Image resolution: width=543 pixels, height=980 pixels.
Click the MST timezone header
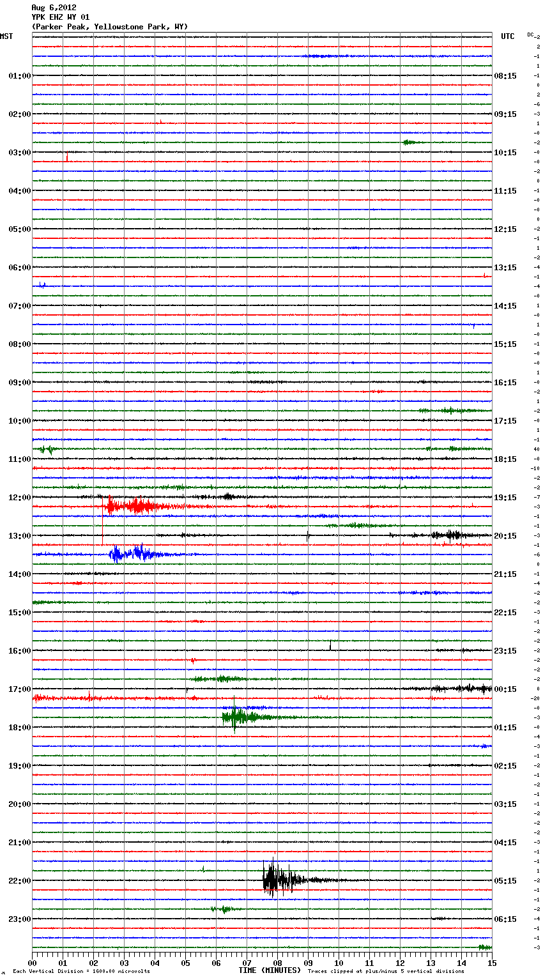(6, 36)
